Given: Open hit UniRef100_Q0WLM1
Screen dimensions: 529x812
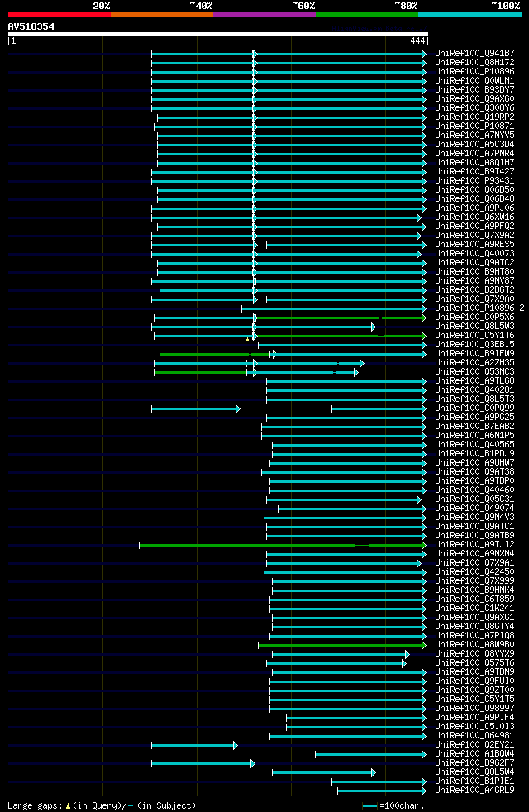Looking at the screenshot, I should pyautogui.click(x=474, y=81).
